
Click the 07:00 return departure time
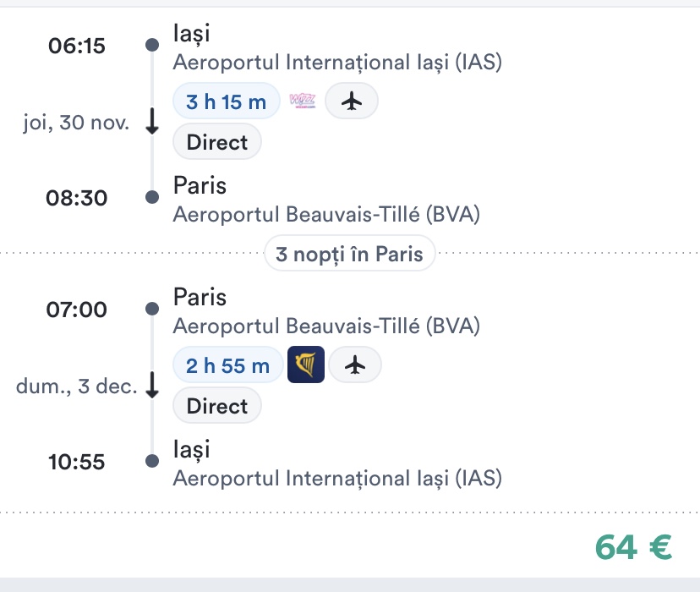pyautogui.click(x=78, y=310)
